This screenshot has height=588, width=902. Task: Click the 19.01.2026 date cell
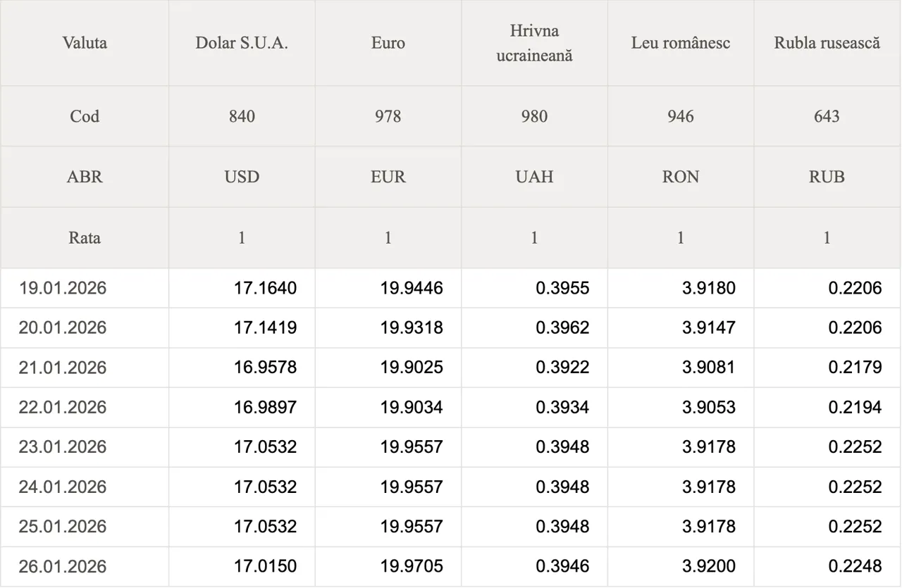[x=63, y=288]
